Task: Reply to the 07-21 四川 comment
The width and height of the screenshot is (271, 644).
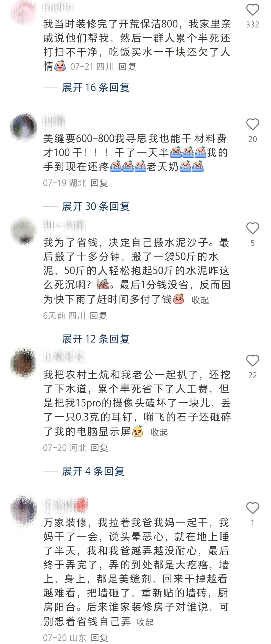Action: [127, 67]
